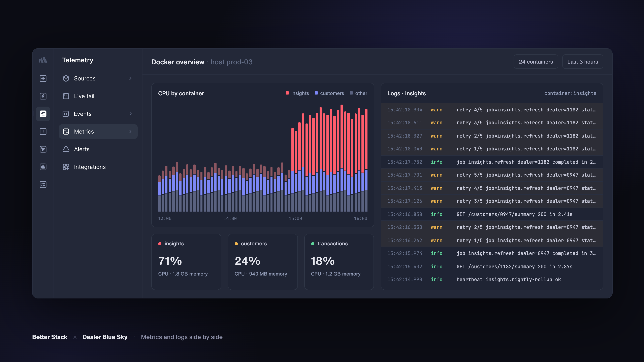Select the active Telemetry rail icon
The width and height of the screenshot is (644, 362).
(43, 114)
